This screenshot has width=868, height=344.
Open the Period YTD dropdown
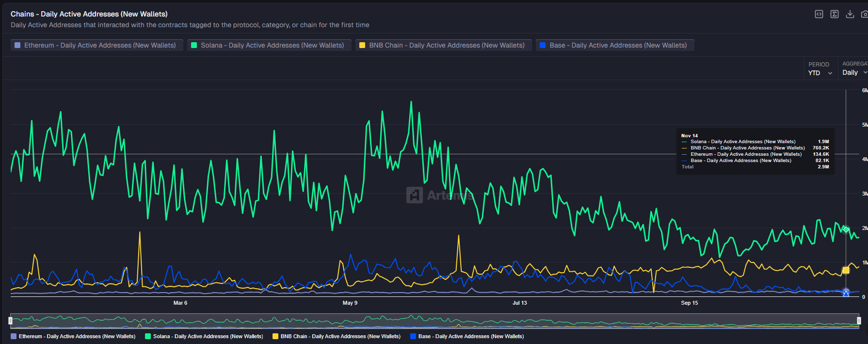point(820,73)
